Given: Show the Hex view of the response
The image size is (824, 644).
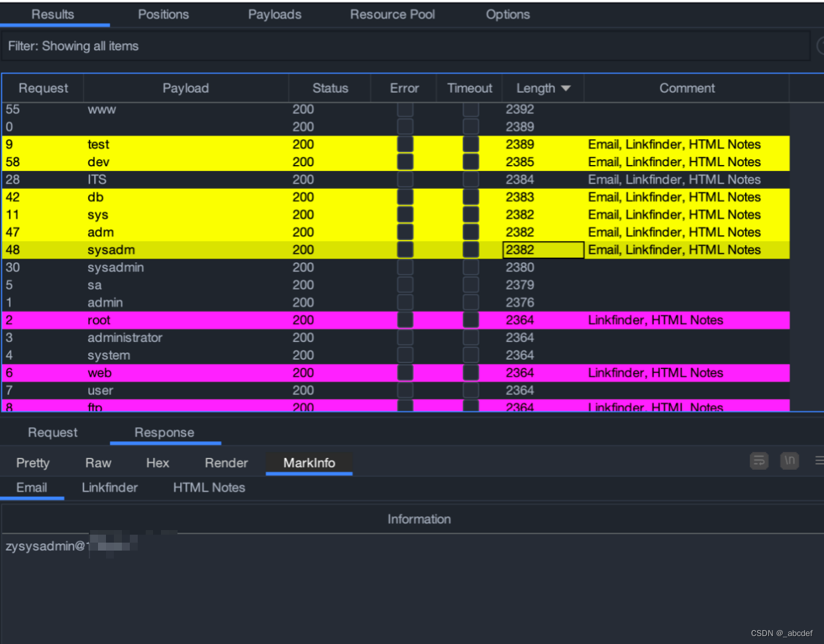Looking at the screenshot, I should [x=158, y=463].
